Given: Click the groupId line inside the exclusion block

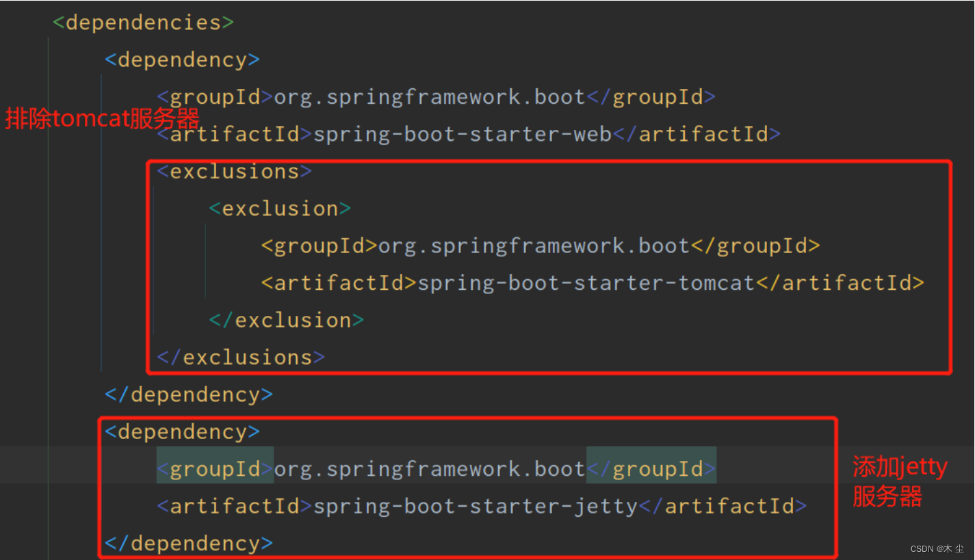Looking at the screenshot, I should coord(541,245).
